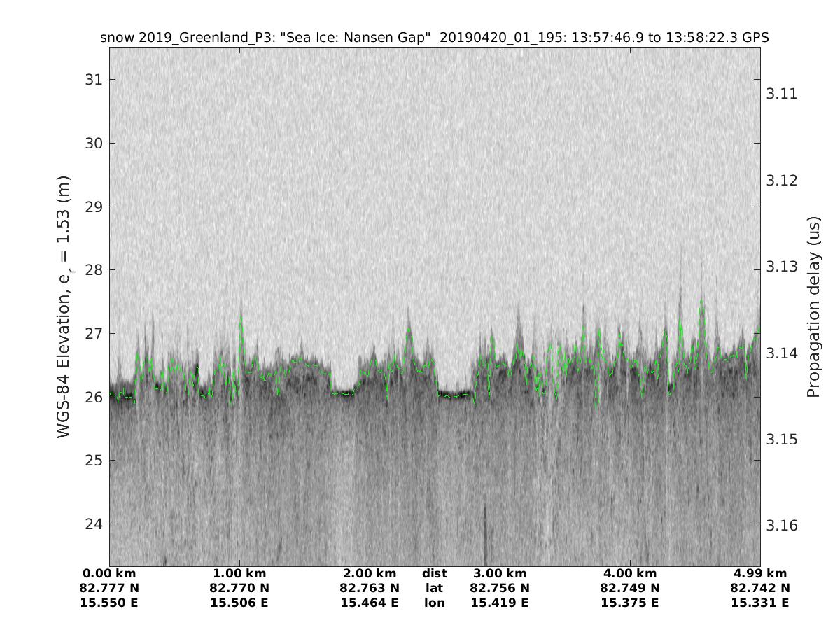Select the 24 elevation tick label
The height and width of the screenshot is (630, 840).
pos(94,524)
